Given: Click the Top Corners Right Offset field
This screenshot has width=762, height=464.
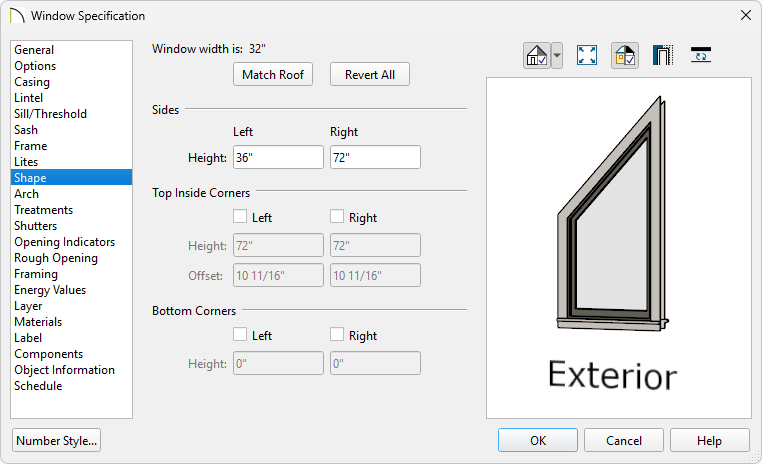Looking at the screenshot, I should pyautogui.click(x=375, y=275).
